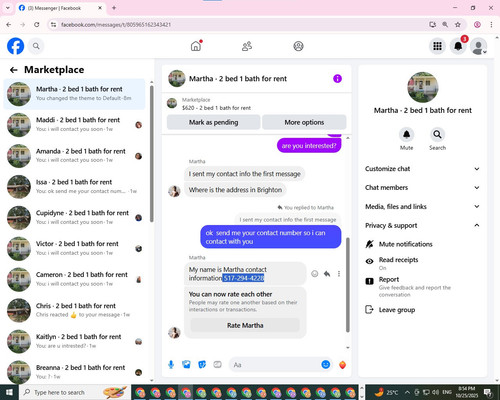Expand the Chat members section
The image size is (500, 400).
pyautogui.click(x=422, y=187)
